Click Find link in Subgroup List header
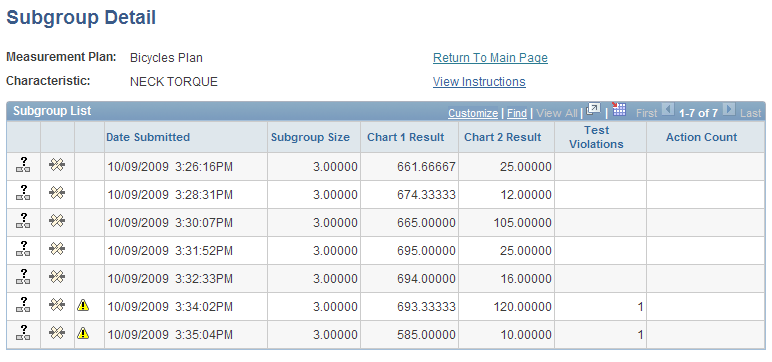Viewport: 772px width, 362px height. pyautogui.click(x=517, y=113)
